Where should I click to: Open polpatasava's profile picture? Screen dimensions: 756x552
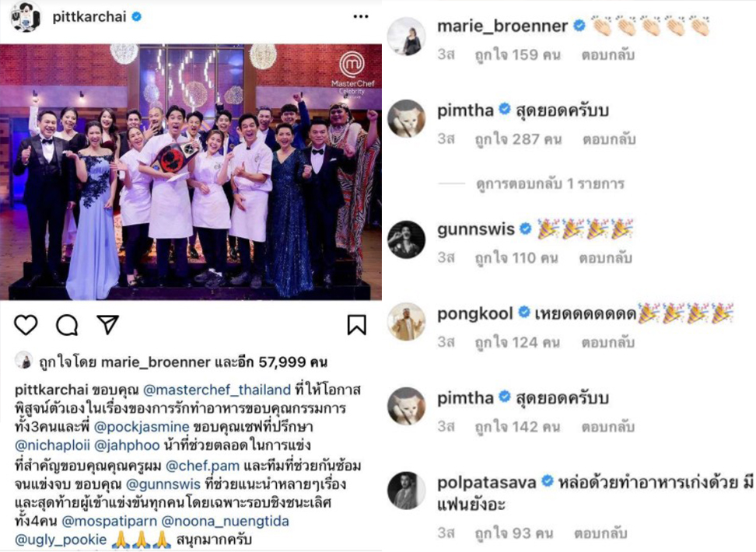pyautogui.click(x=407, y=491)
